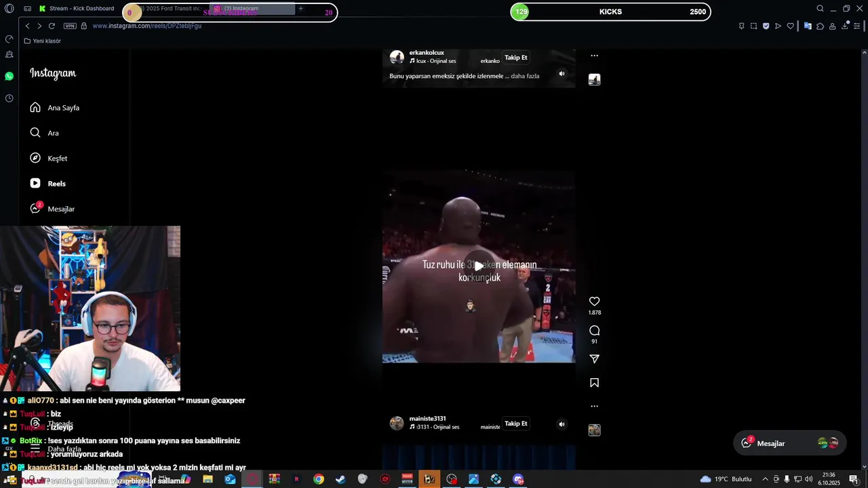Image resolution: width=868 pixels, height=488 pixels.
Task: Open the Windows notification center
Action: [x=854, y=479]
